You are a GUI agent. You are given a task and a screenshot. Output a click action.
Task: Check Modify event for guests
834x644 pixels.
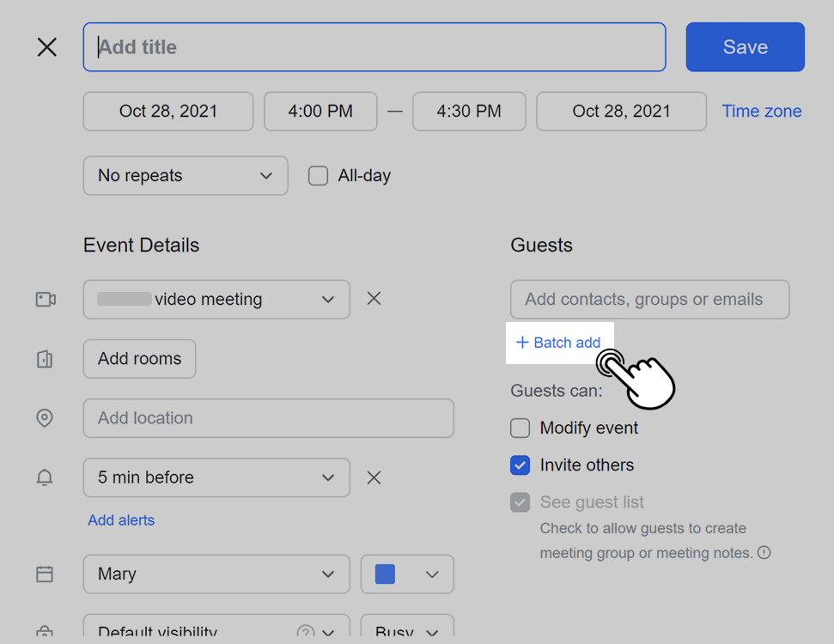[x=520, y=428]
